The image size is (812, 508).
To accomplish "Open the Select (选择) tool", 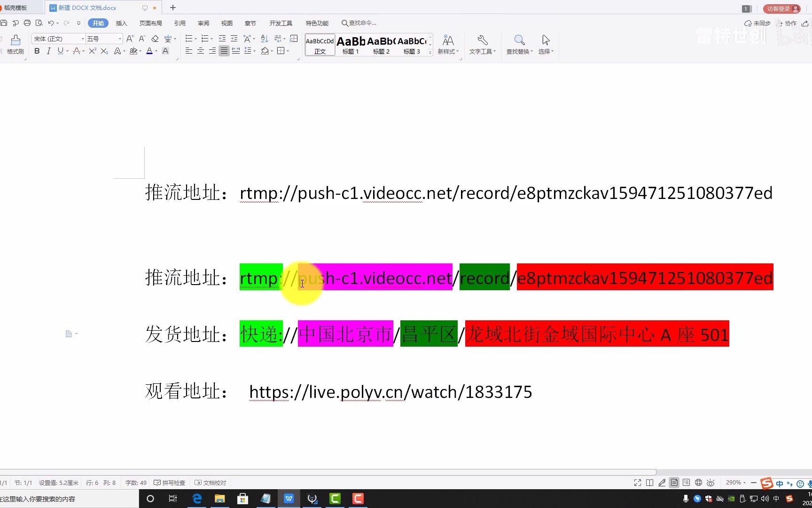I will 546,45.
